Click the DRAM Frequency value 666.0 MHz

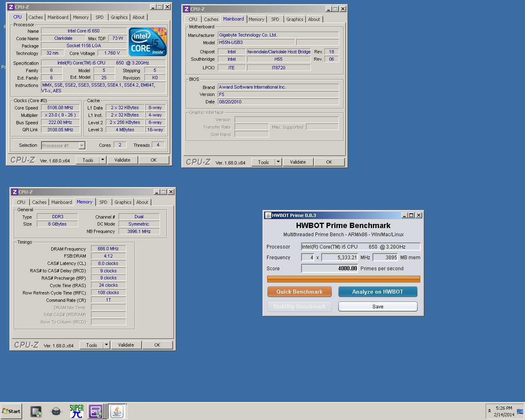[x=108, y=249]
